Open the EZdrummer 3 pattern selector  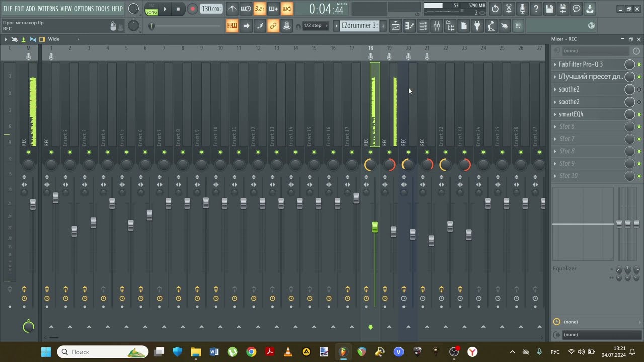point(358,25)
